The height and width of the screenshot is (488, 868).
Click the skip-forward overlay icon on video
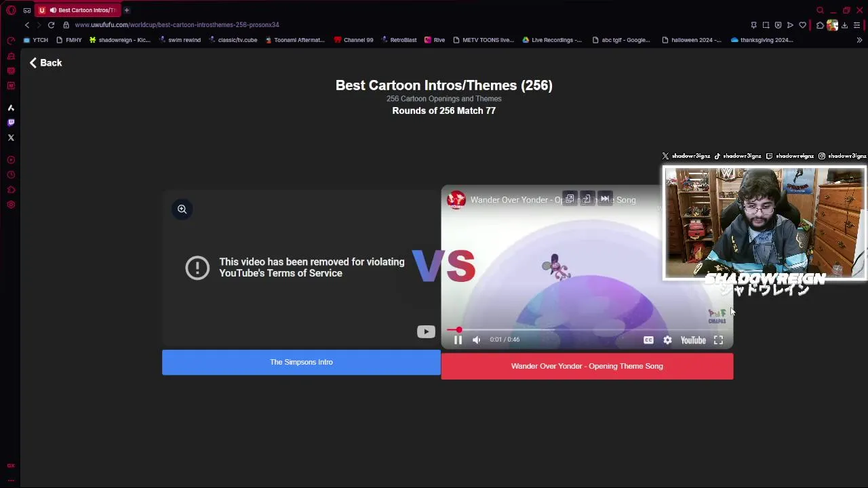pyautogui.click(x=605, y=199)
